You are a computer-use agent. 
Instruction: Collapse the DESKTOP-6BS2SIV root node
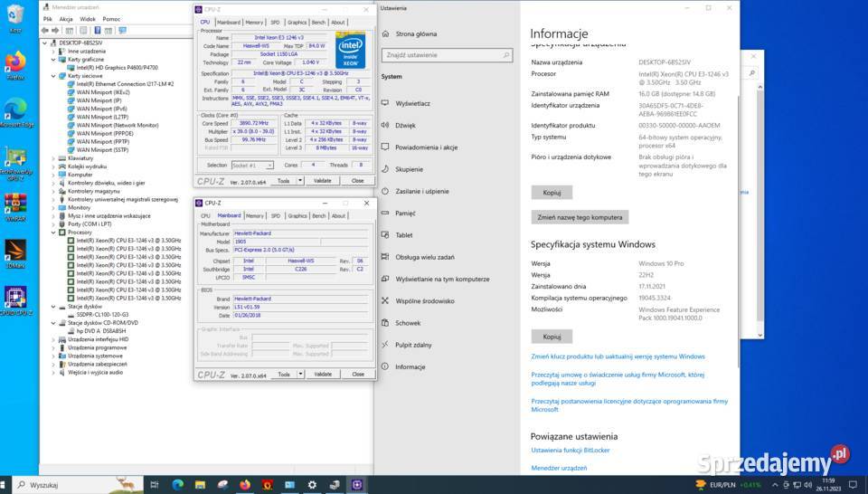(45, 43)
